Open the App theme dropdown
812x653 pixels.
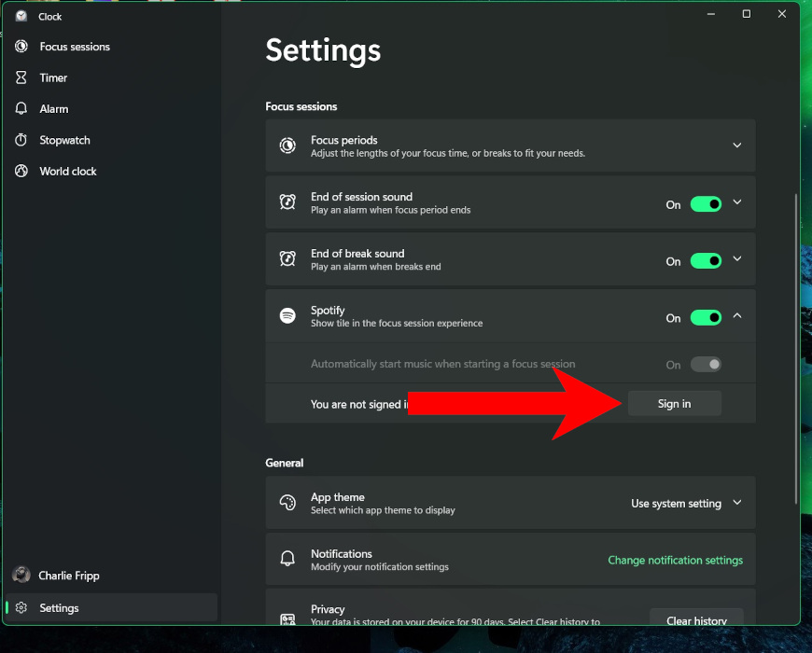pos(687,503)
